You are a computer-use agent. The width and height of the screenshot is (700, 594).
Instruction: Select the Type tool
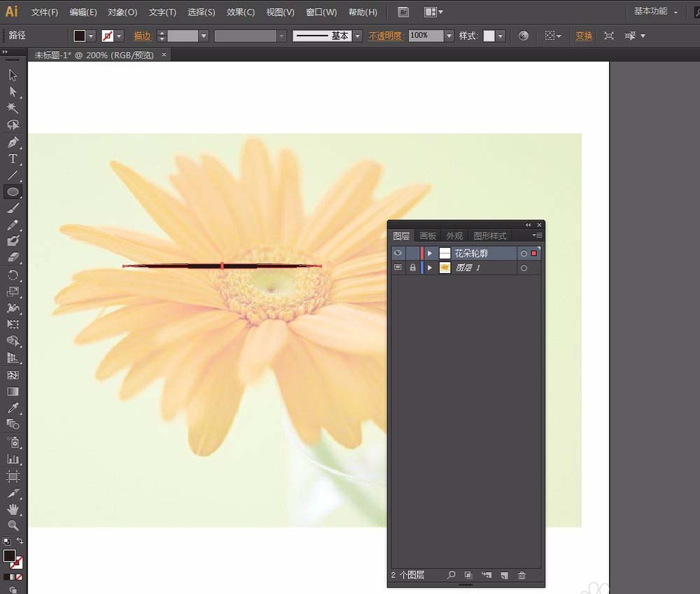(13, 159)
